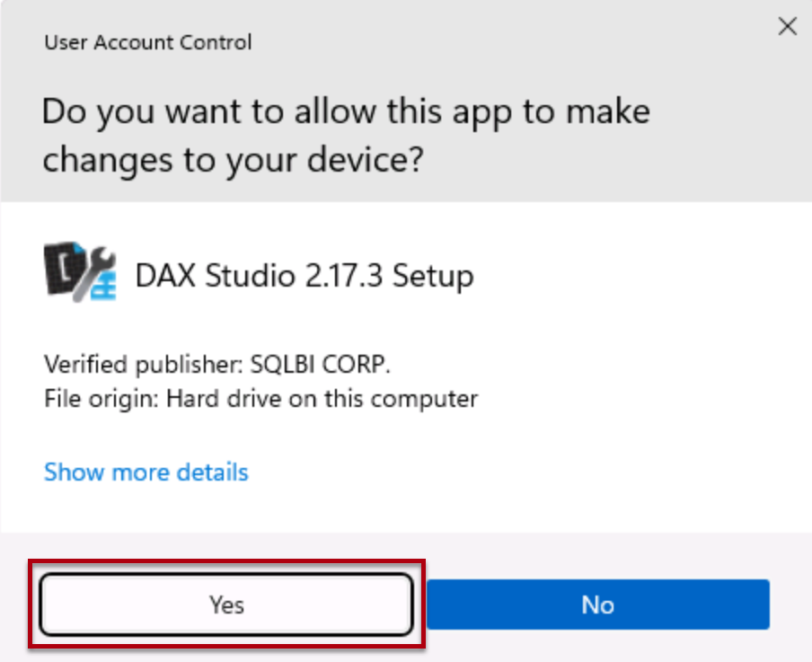Click the File origin line
Viewport: 812px width, 662px height.
click(261, 399)
